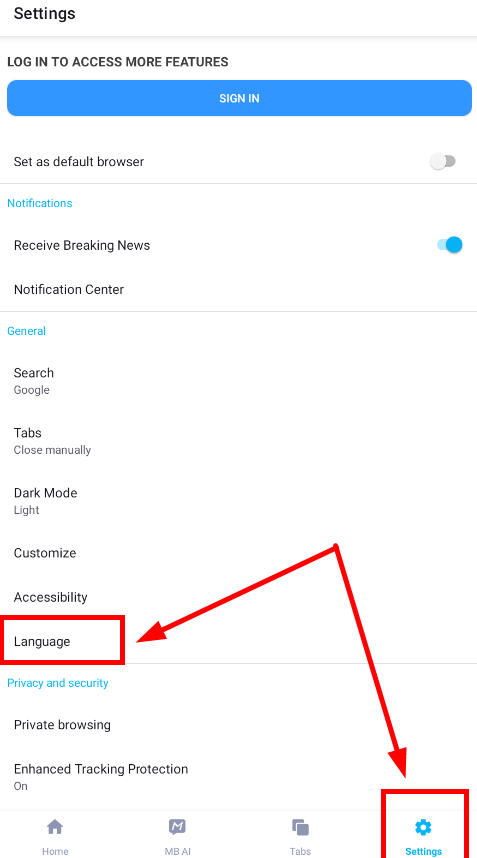Tap the Settings gear icon
The height and width of the screenshot is (858, 477).
click(423, 827)
